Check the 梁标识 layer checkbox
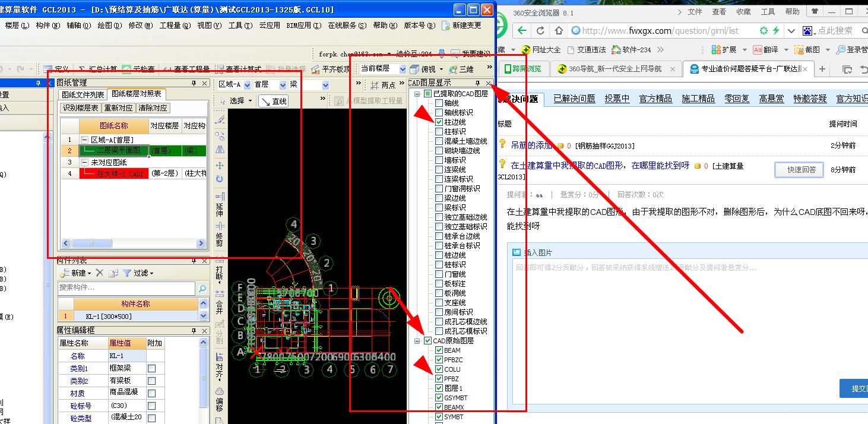 (x=439, y=208)
